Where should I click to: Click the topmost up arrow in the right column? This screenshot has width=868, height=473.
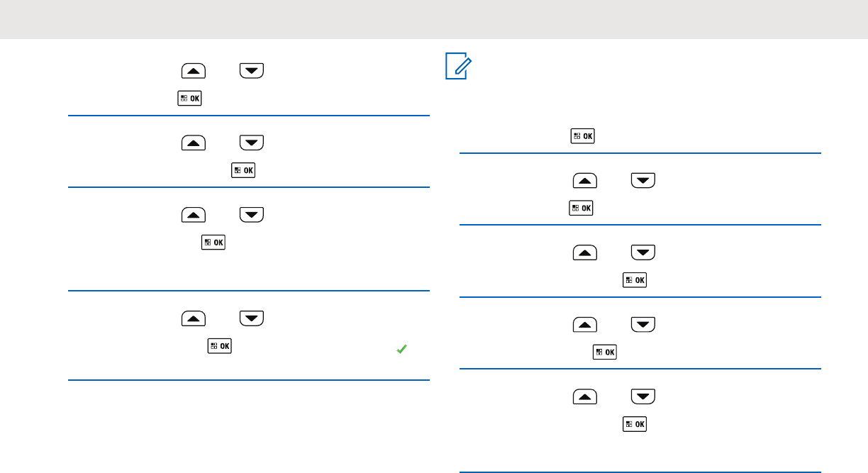pos(585,182)
